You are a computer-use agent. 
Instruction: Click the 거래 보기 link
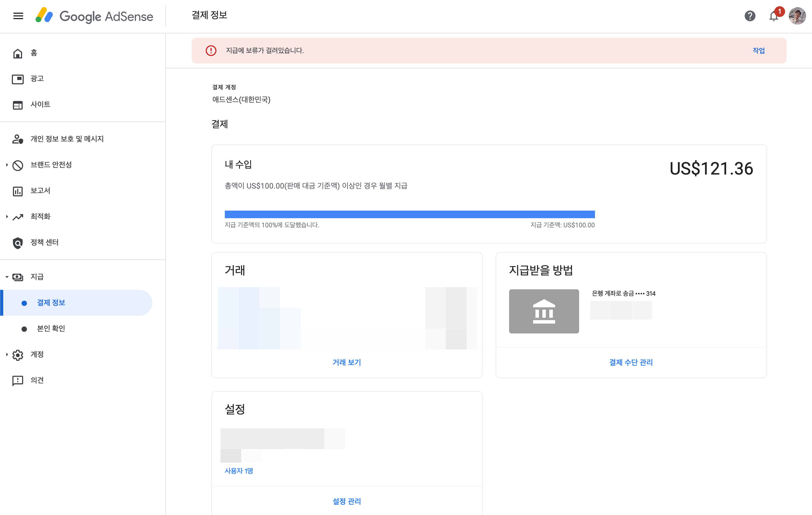(347, 363)
